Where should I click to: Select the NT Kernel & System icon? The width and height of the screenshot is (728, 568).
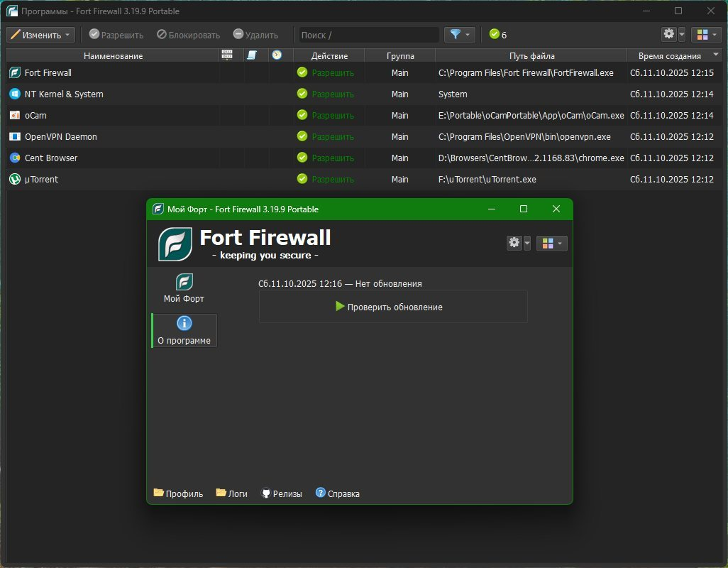(15, 94)
